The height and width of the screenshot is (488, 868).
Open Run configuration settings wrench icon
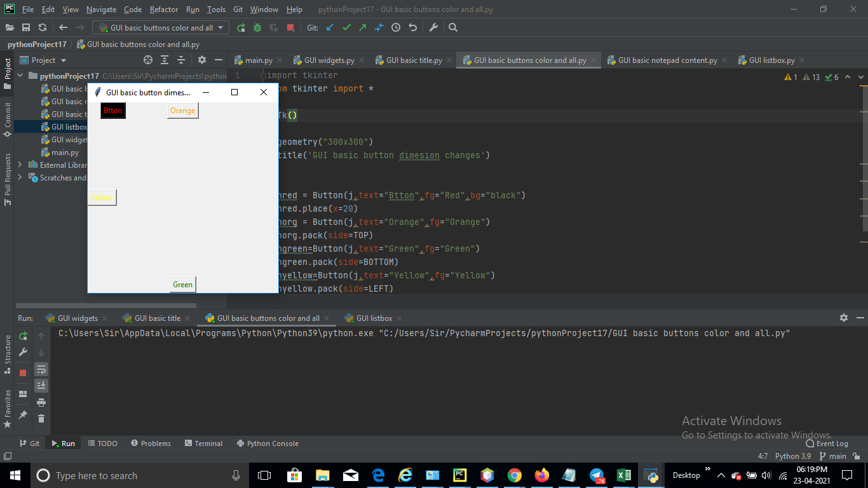point(22,351)
